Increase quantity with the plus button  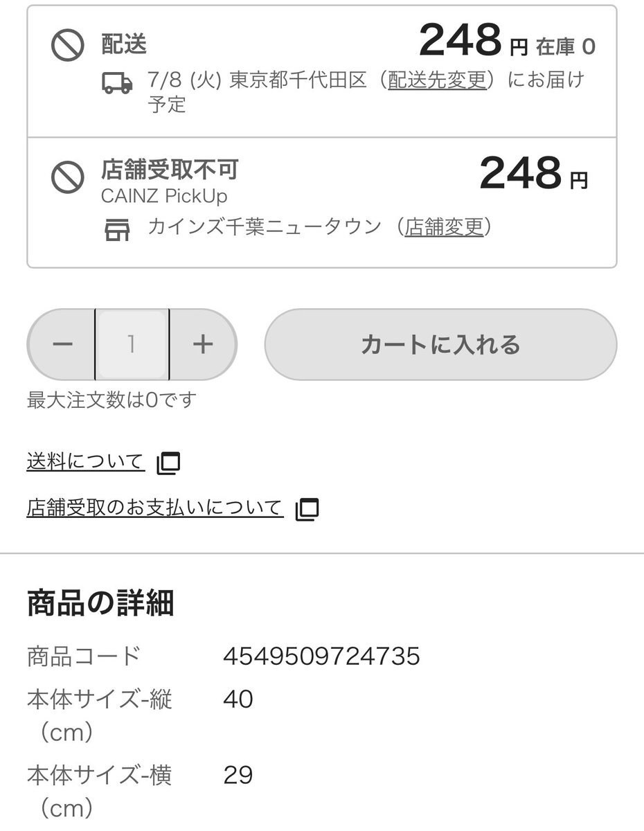tap(202, 344)
